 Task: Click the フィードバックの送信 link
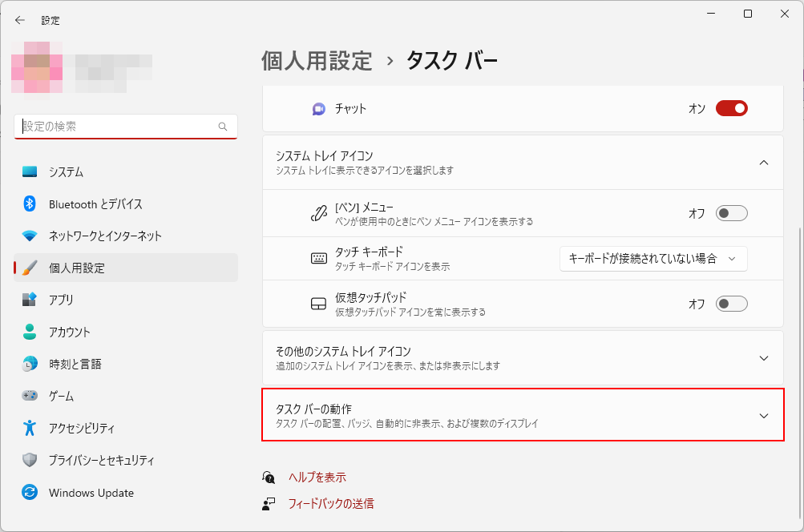point(331,504)
